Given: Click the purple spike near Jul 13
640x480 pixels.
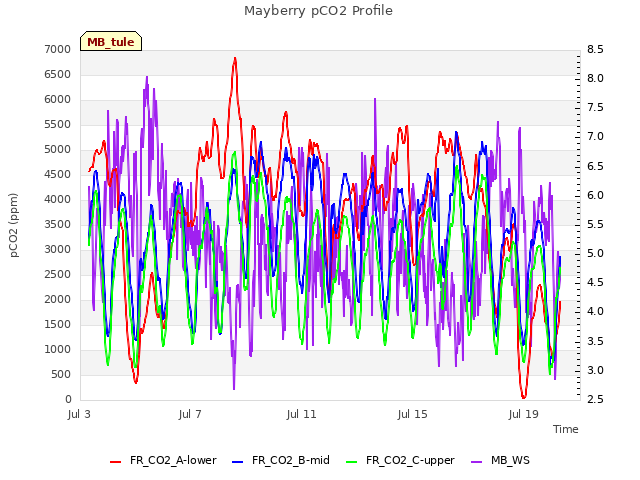Looking at the screenshot, I should click(375, 99).
